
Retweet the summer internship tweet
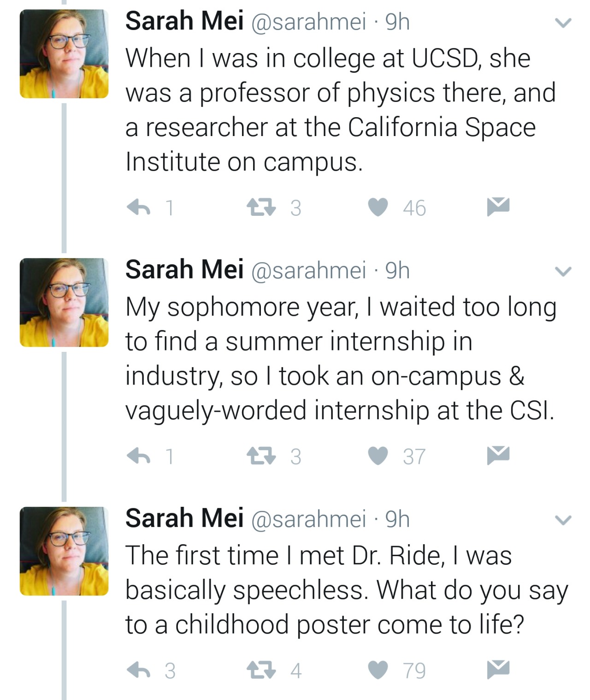[261, 456]
